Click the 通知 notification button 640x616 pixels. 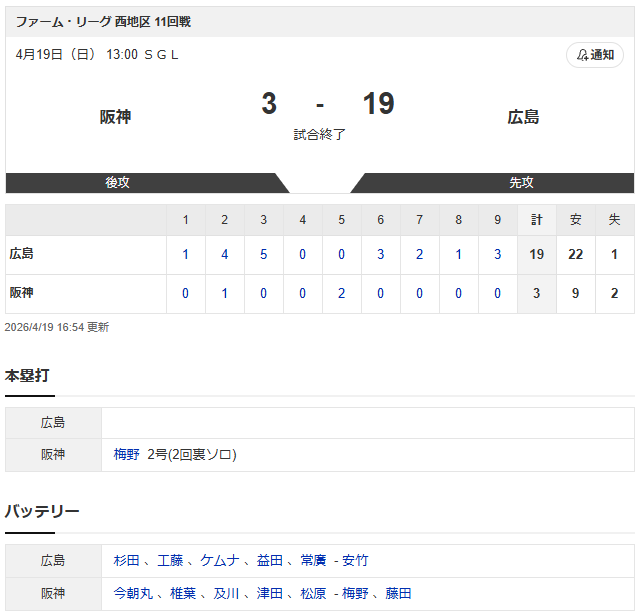click(594, 55)
